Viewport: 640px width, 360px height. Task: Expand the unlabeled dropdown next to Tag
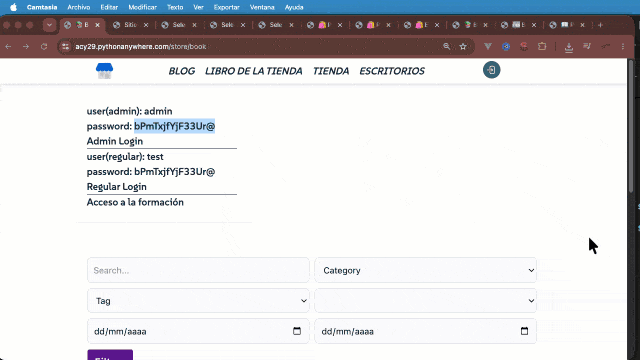(425, 300)
